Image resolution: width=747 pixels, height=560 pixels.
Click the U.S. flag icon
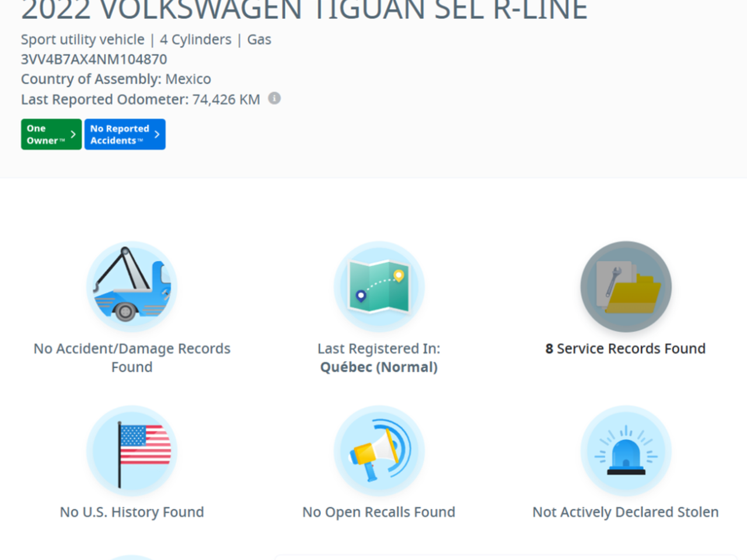coord(132,452)
